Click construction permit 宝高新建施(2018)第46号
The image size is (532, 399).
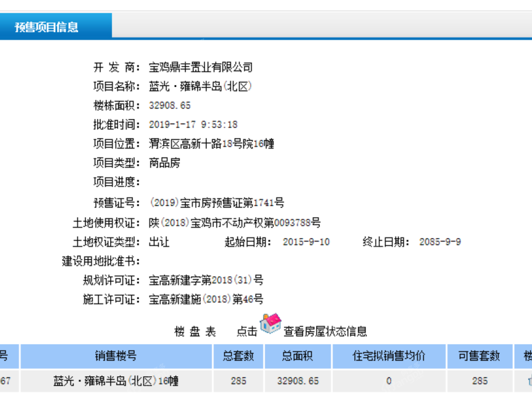pos(206,299)
